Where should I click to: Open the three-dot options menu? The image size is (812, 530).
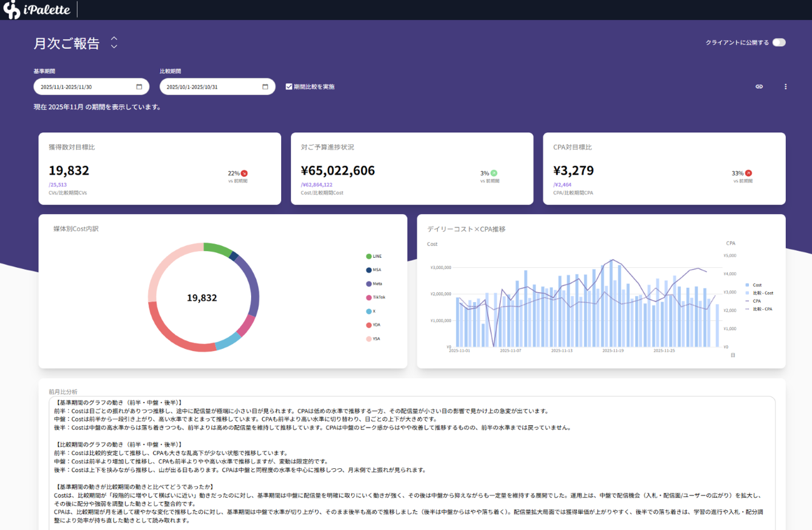[x=785, y=86]
